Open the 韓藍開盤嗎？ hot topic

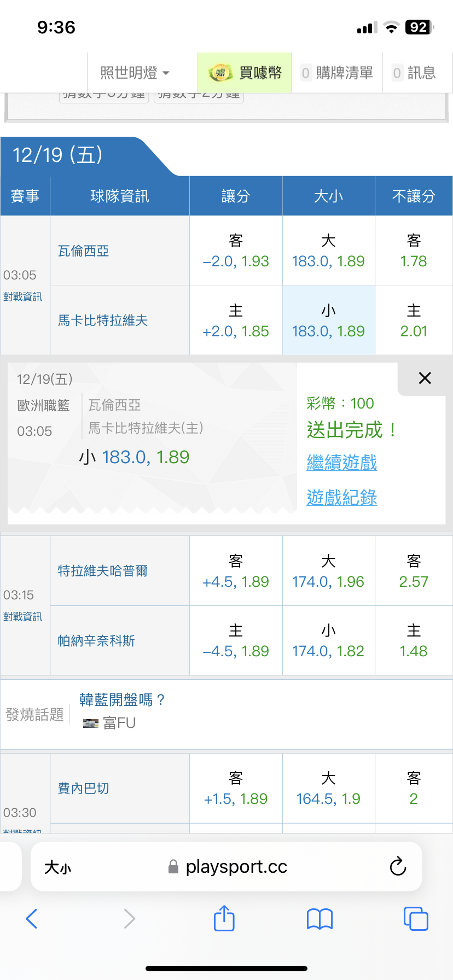121,700
